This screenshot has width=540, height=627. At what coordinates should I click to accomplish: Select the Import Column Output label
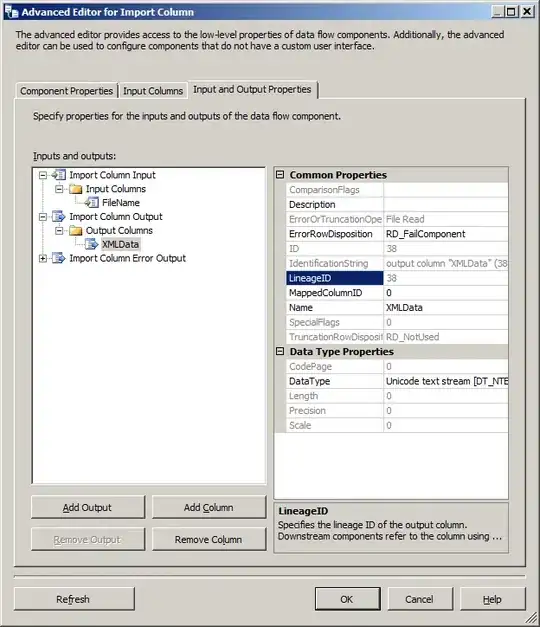pos(116,217)
